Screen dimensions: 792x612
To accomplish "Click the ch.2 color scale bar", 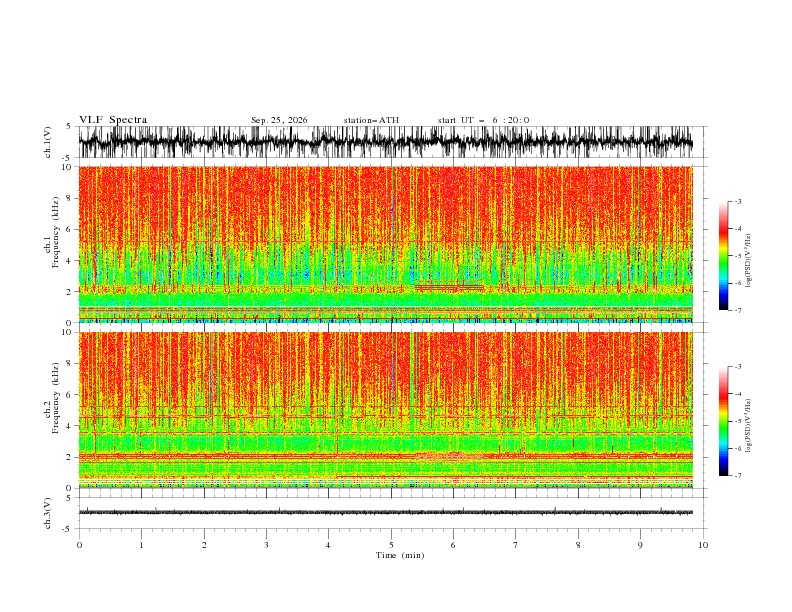I will [723, 421].
